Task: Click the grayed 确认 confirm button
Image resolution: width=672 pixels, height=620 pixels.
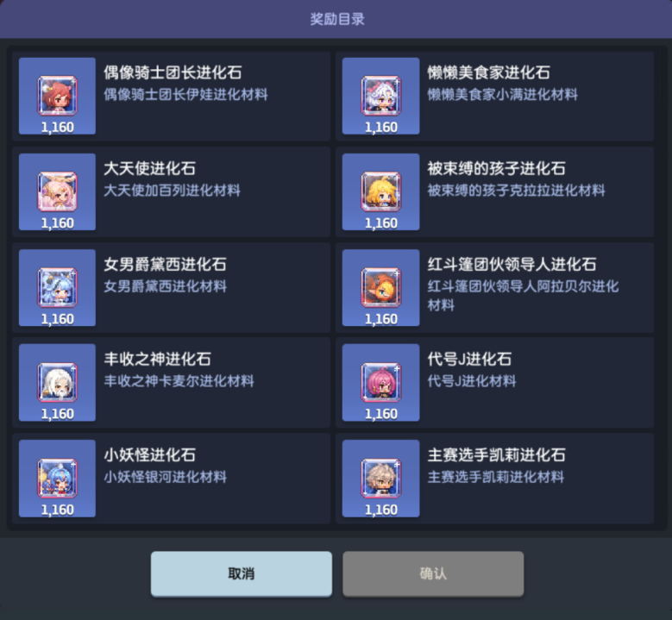Action: click(x=433, y=573)
